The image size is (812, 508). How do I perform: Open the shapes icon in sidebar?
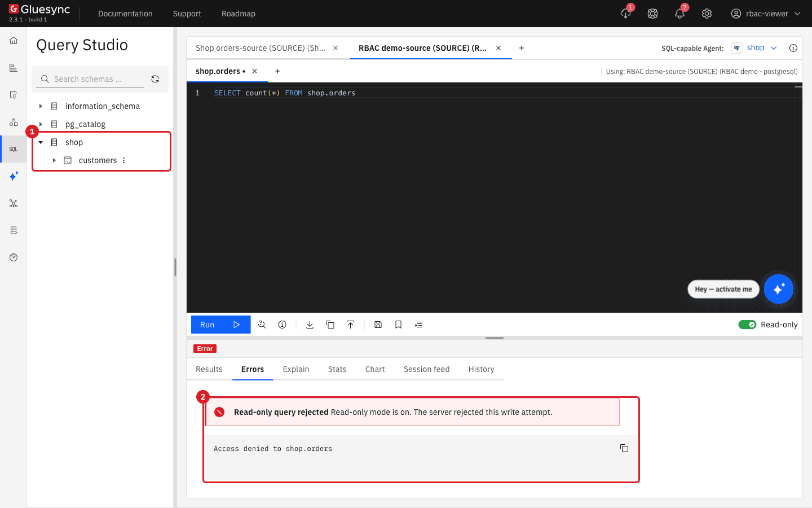14,122
